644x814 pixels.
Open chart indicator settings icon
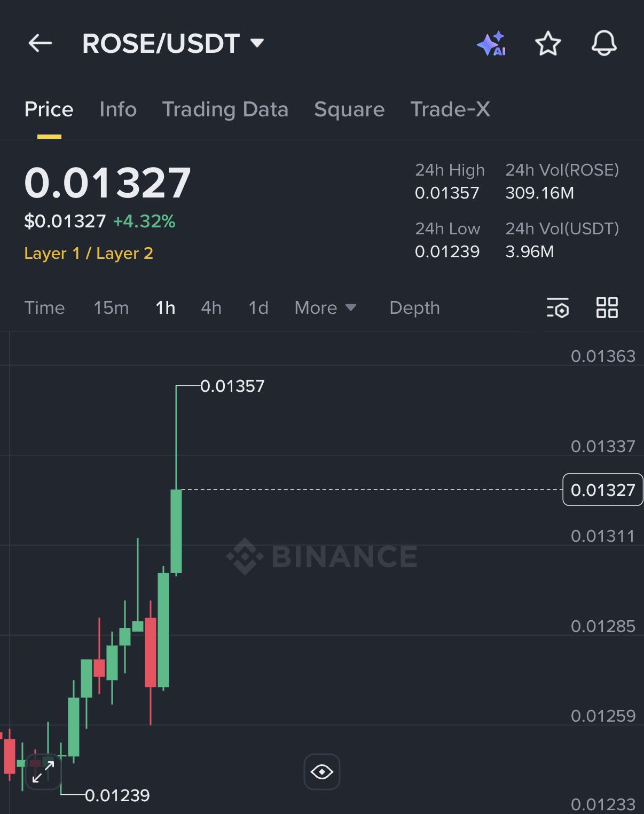(x=557, y=308)
